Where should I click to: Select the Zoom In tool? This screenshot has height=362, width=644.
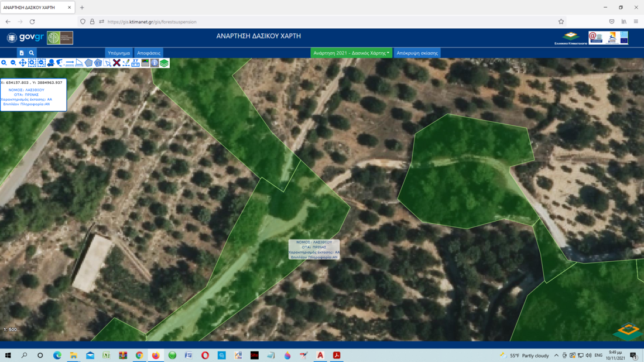coord(4,63)
